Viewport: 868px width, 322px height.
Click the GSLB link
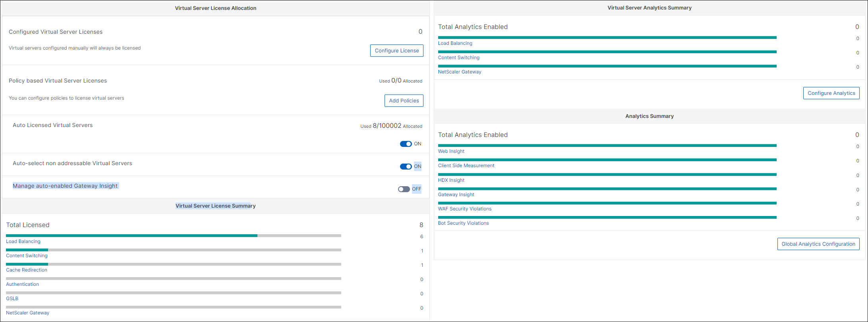tap(12, 299)
